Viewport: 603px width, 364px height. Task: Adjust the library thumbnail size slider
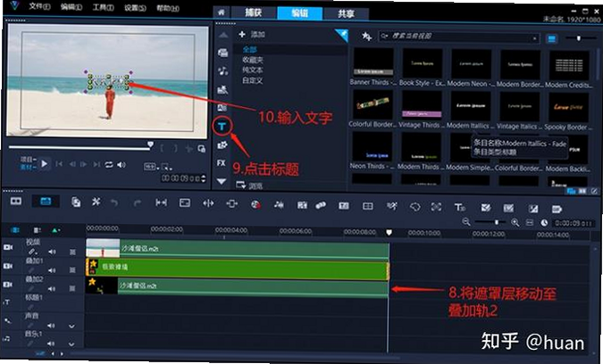point(580,38)
